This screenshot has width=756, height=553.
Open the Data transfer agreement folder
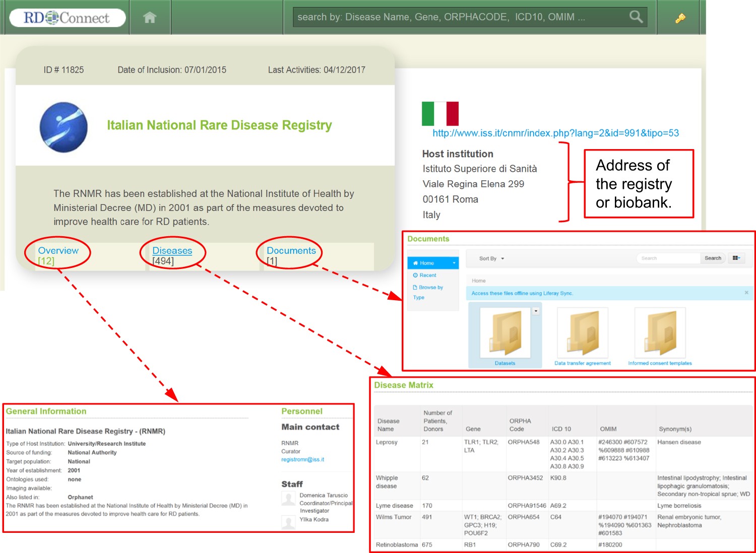(x=582, y=333)
